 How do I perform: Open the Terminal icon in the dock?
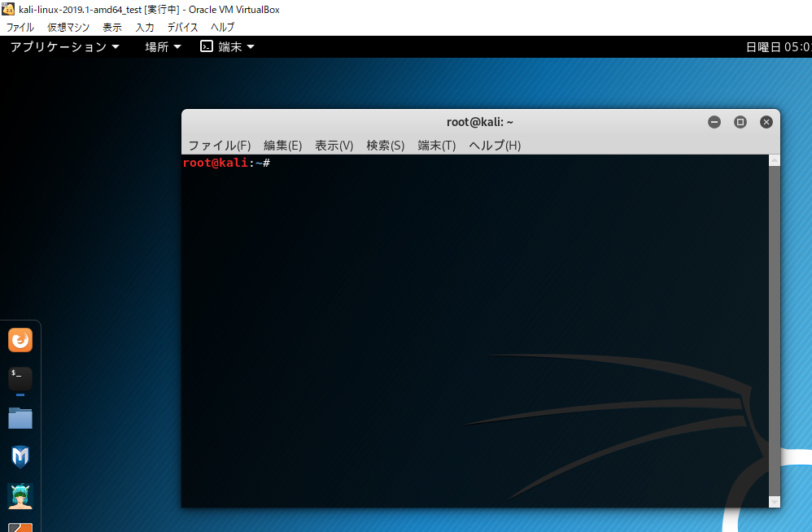20,379
